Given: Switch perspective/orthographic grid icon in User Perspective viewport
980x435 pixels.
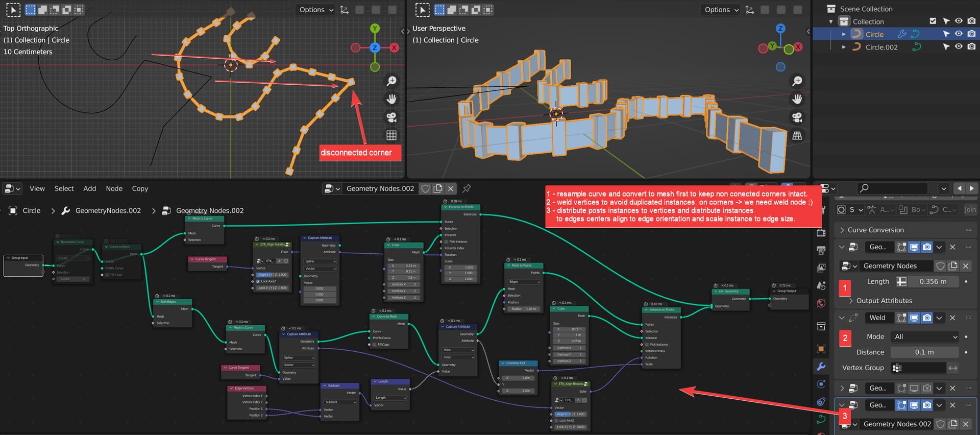Looking at the screenshot, I should pos(797,135).
